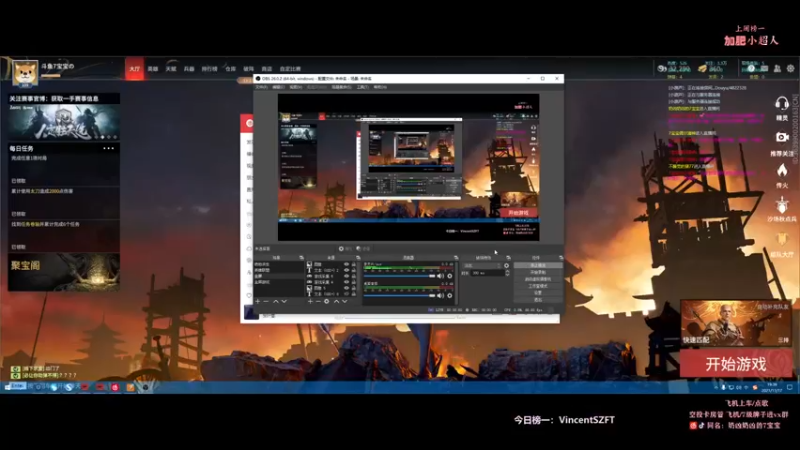The image size is (800, 450).
Task: Click the gold bar currency icon
Action: (x=703, y=68)
